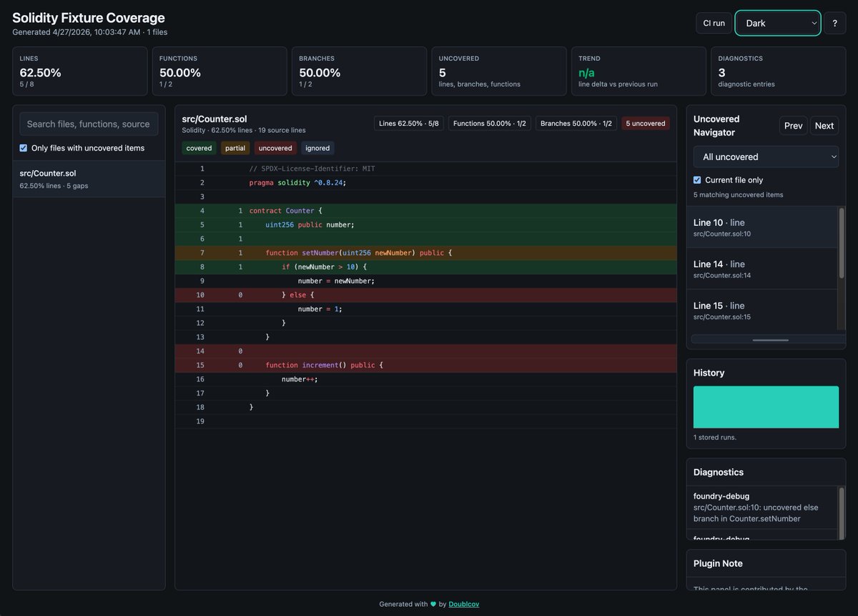Click the UNCOVERED 5 summary card

click(x=499, y=71)
